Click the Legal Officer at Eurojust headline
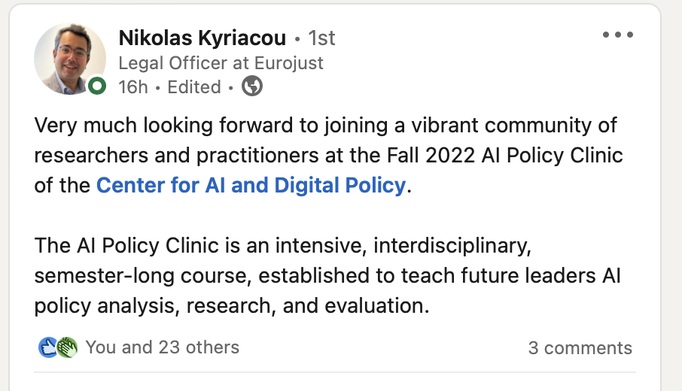Viewport: 682px width, 391px height. [221, 63]
